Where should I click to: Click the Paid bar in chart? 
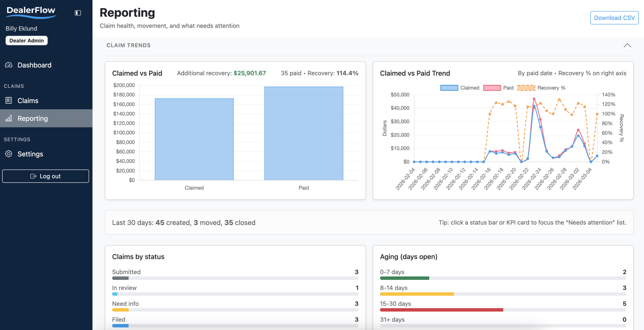click(304, 133)
